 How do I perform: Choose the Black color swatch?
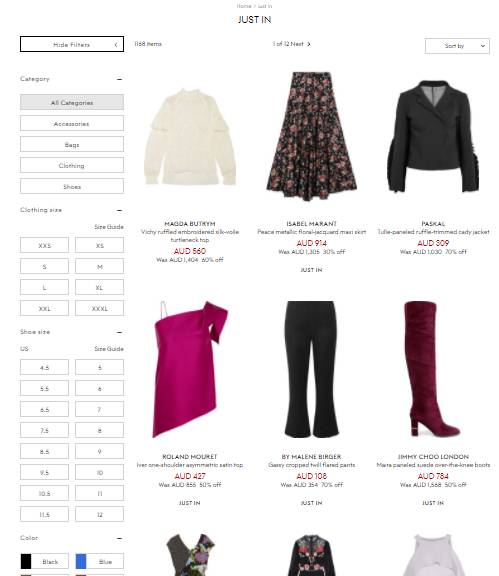pos(44,561)
